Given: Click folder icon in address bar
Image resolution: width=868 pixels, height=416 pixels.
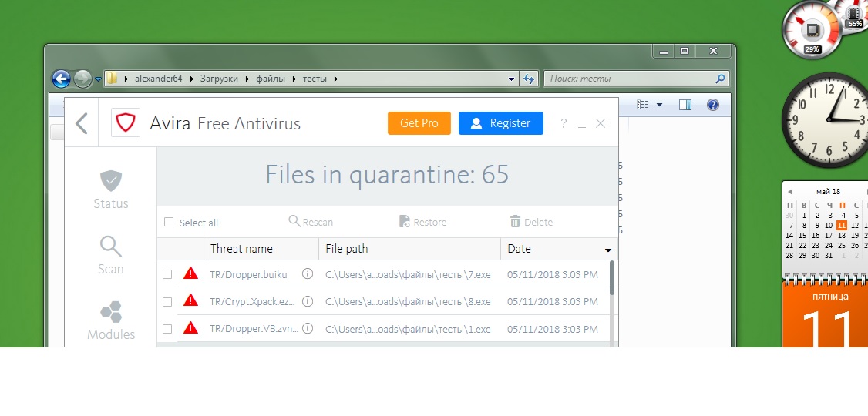Looking at the screenshot, I should click(112, 79).
